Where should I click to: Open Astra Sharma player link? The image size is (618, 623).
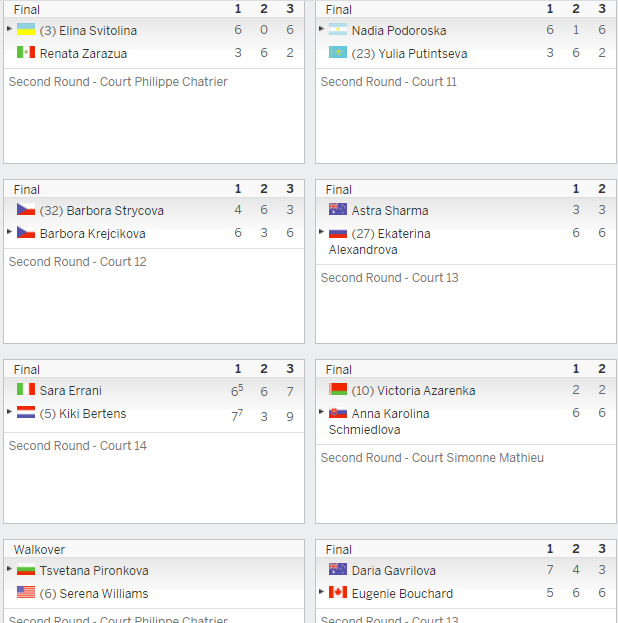point(390,210)
